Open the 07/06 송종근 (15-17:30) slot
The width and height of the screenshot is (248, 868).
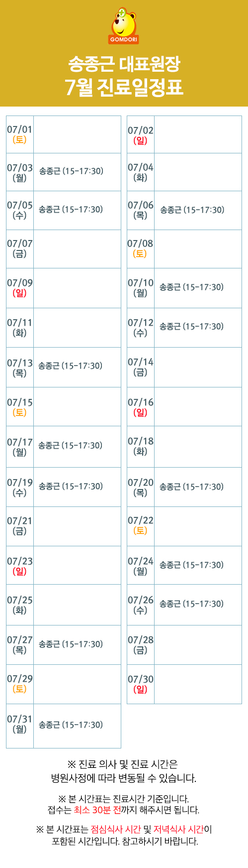click(192, 210)
